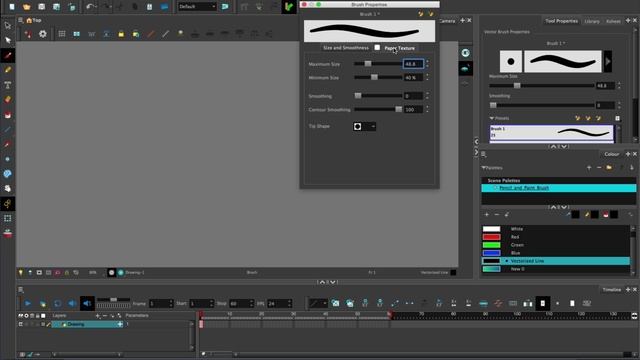
Task: Select the Pencil tool in left toolbar
Action: [8, 70]
